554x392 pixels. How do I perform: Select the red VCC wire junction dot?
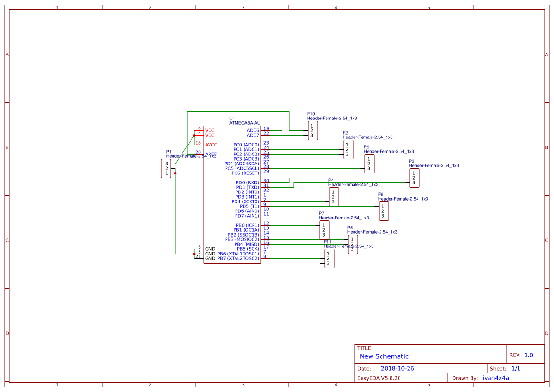[194, 136]
